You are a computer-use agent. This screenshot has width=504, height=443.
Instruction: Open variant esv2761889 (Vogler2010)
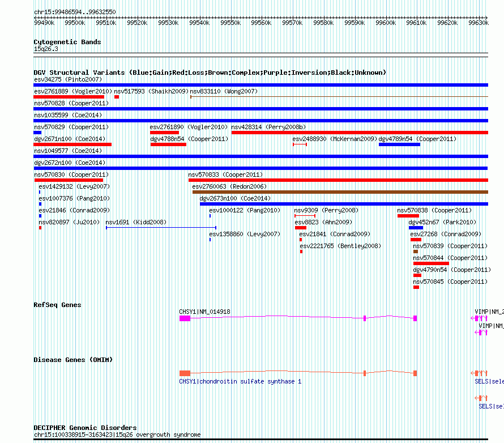point(73,91)
